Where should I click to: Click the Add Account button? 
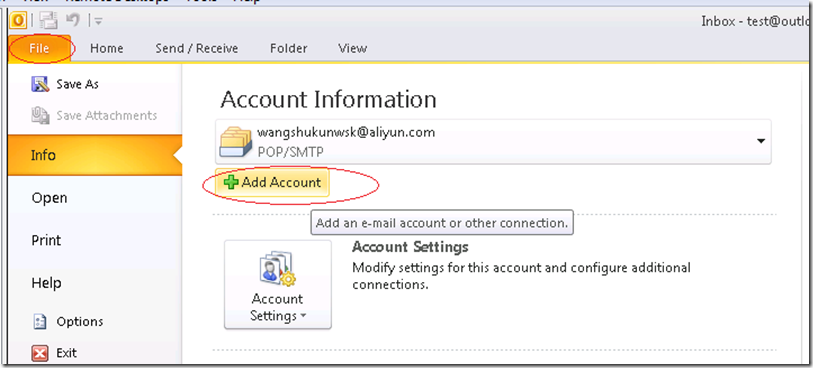click(x=272, y=182)
